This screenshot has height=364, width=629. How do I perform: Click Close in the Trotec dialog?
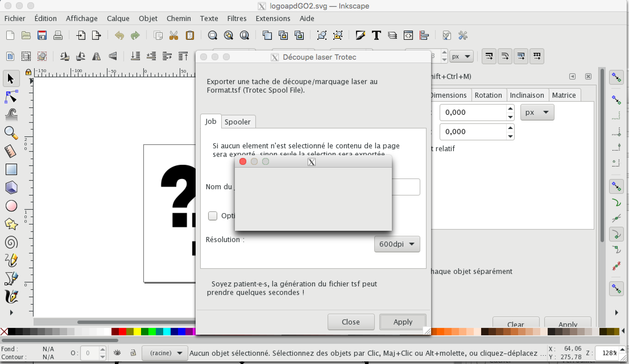pos(351,322)
